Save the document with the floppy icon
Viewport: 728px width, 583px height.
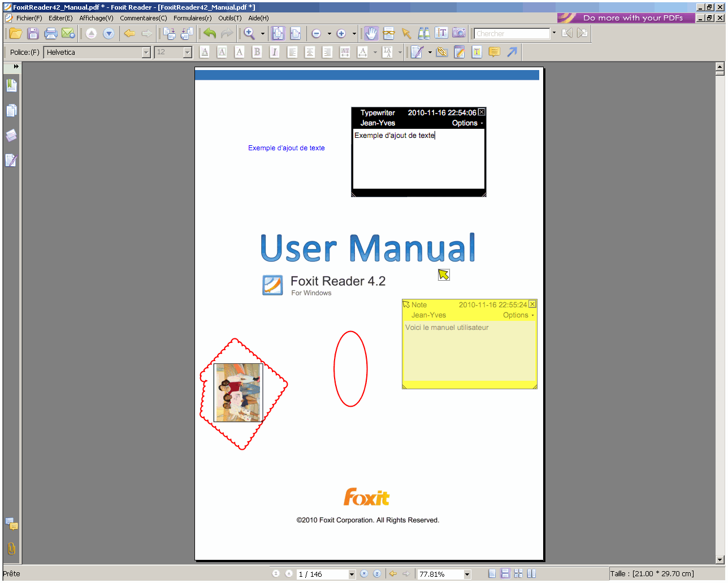click(x=33, y=33)
